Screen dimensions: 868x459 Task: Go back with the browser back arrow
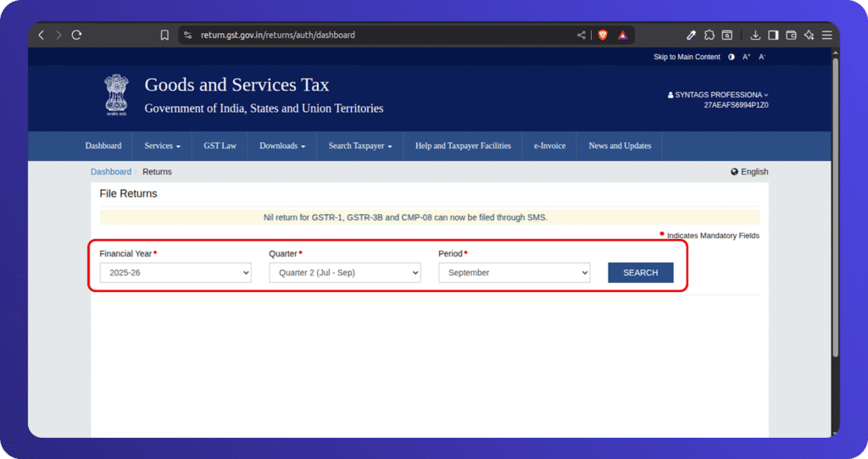(41, 35)
